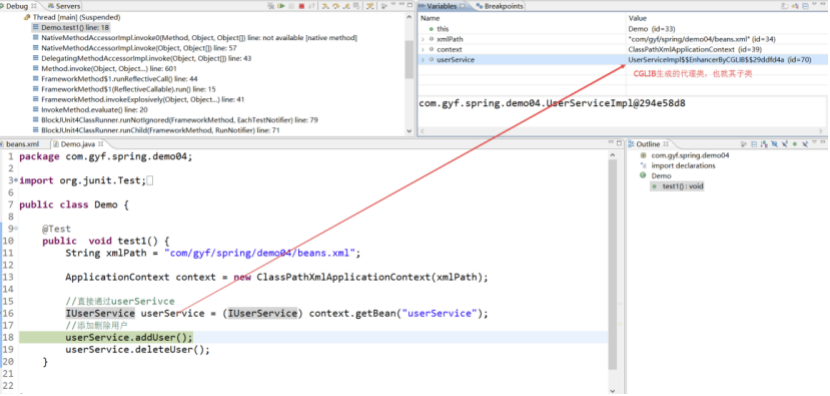This screenshot has width=830, height=396.
Task: Select the Outline tab
Action: pos(648,143)
